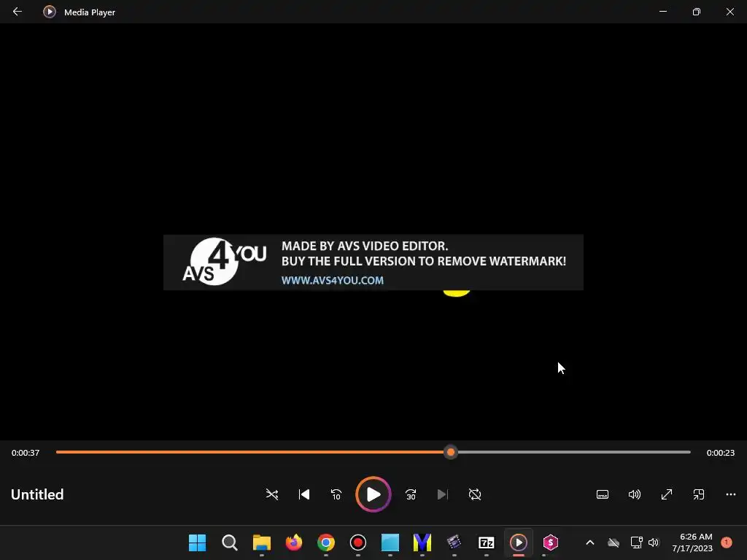Minimize the Media Player window
The image size is (747, 560).
pyautogui.click(x=663, y=12)
